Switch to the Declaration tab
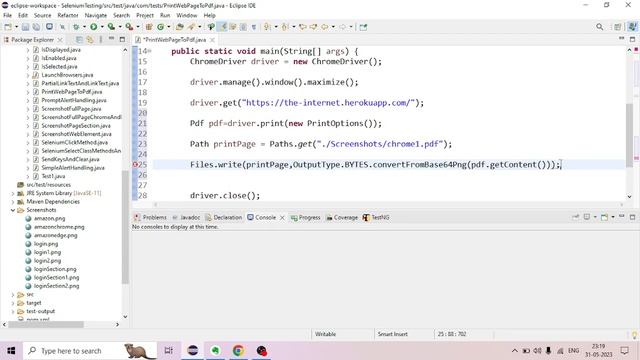Viewport: 640px width, 360px height. point(224,218)
